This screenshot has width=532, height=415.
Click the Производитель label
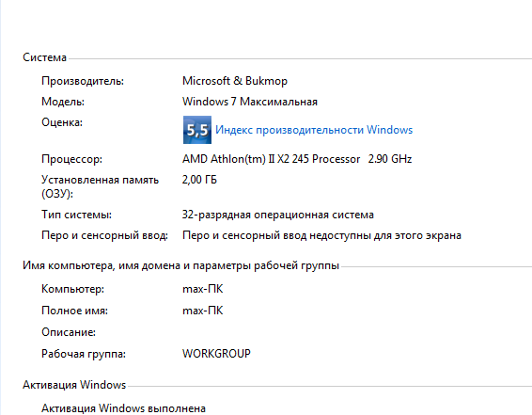[83, 81]
